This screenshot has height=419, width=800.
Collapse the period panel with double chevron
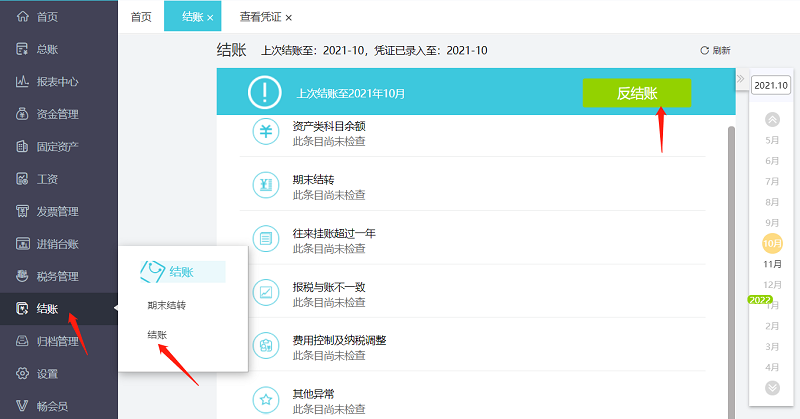click(741, 79)
